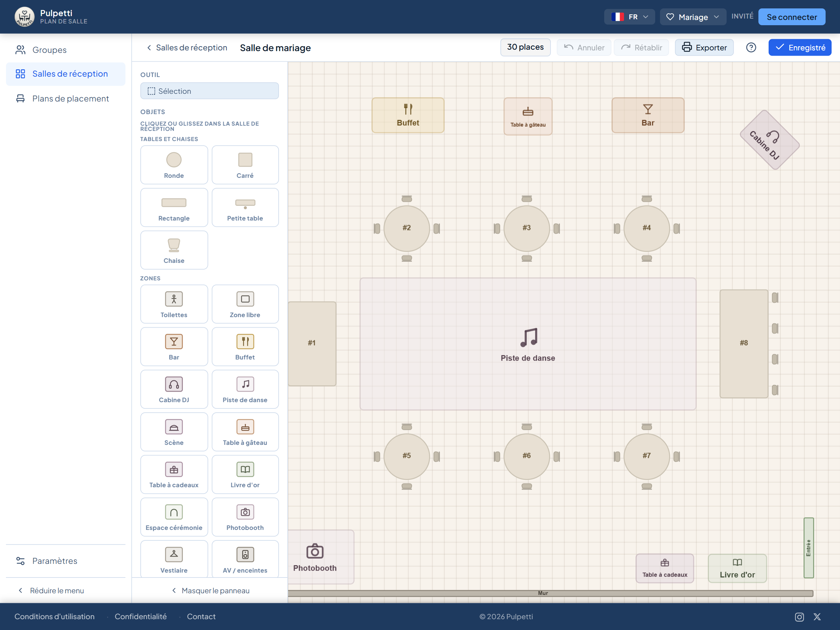Select the Piste de danse area on canvas
840x630 pixels.
click(x=528, y=344)
